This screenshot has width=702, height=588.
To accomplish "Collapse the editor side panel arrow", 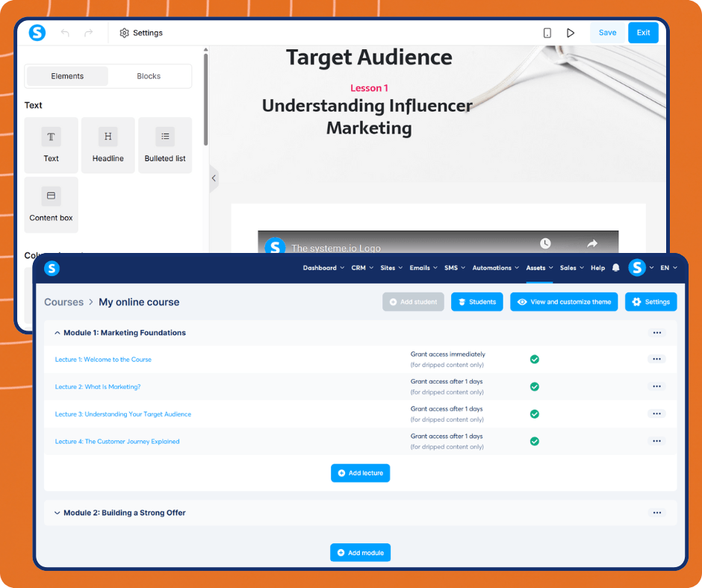I will 214,178.
